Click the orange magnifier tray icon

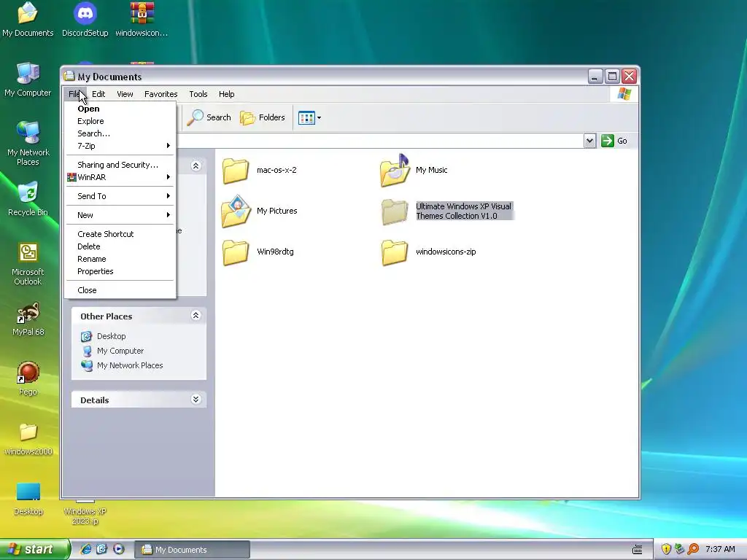(x=693, y=549)
